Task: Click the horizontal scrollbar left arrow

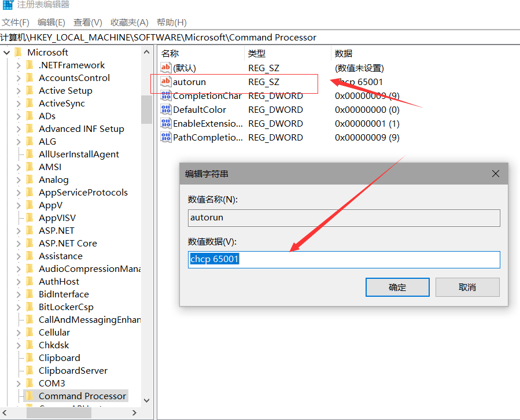Action: pos(5,412)
